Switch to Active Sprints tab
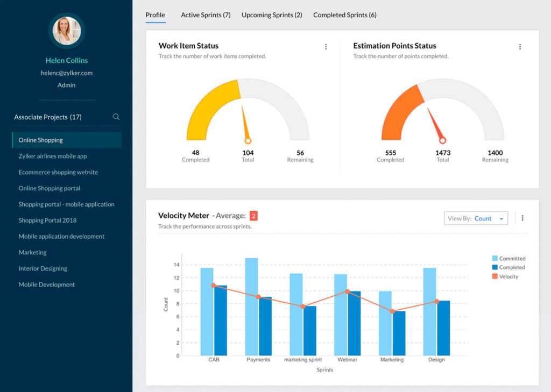Image resolution: width=551 pixels, height=392 pixels. pyautogui.click(x=206, y=15)
